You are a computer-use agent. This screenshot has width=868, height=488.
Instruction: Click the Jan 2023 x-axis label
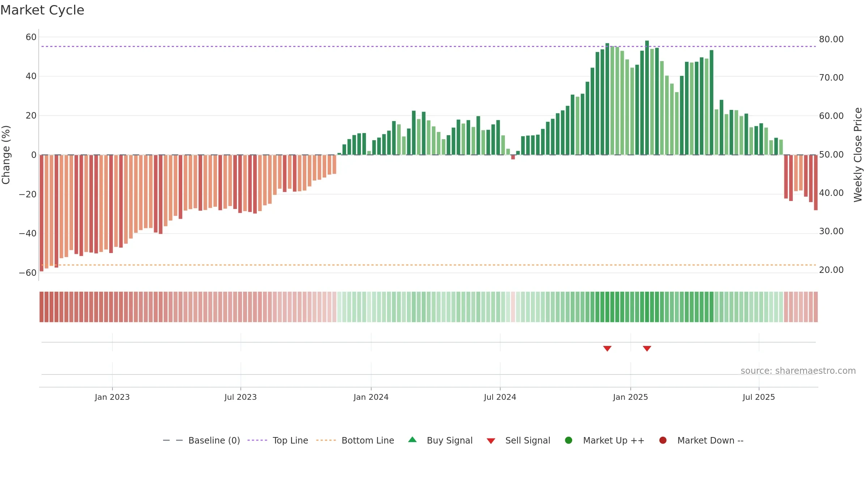[112, 397]
